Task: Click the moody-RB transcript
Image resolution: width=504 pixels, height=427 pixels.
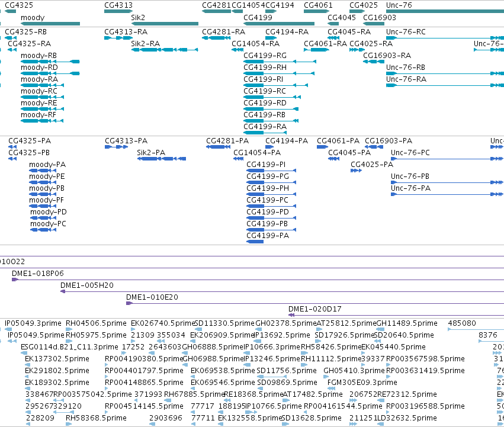Action: tap(50, 62)
